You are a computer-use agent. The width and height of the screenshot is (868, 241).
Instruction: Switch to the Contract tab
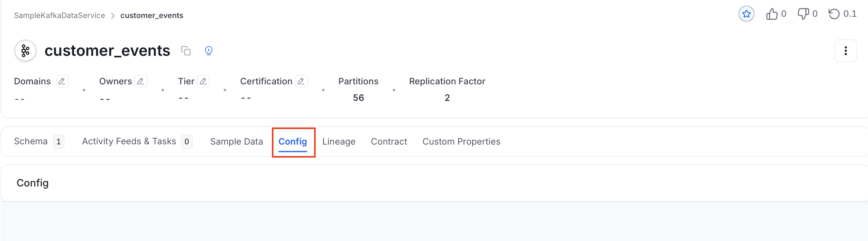[389, 142]
